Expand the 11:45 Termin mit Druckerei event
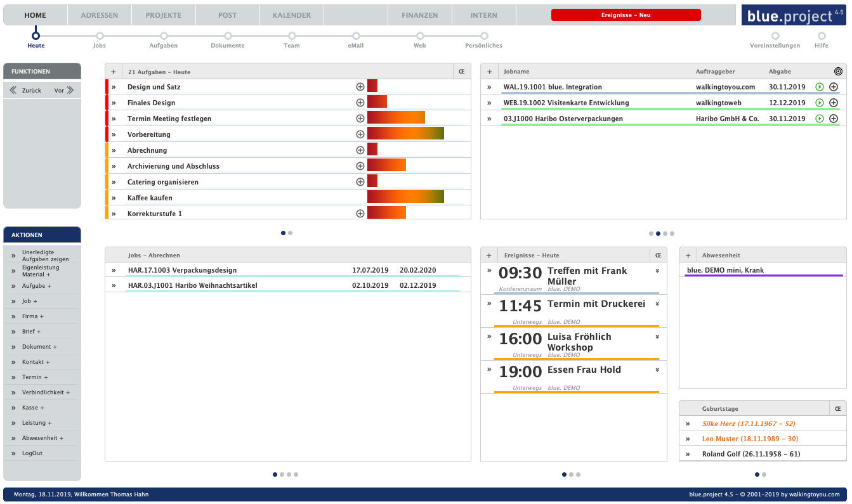This screenshot has height=504, width=852. [657, 304]
